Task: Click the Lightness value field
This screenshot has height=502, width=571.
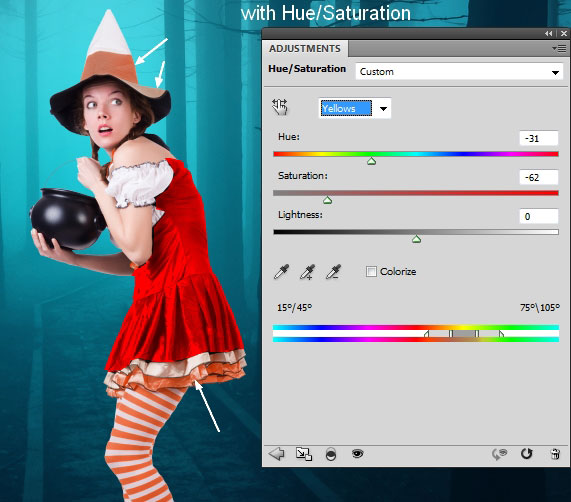Action: 539,216
